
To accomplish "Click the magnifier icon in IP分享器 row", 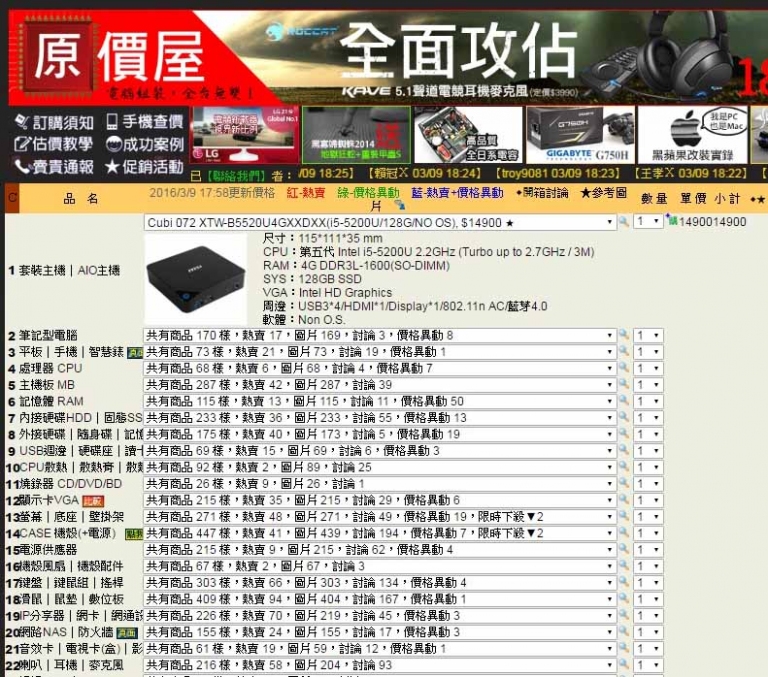I will pos(624,615).
